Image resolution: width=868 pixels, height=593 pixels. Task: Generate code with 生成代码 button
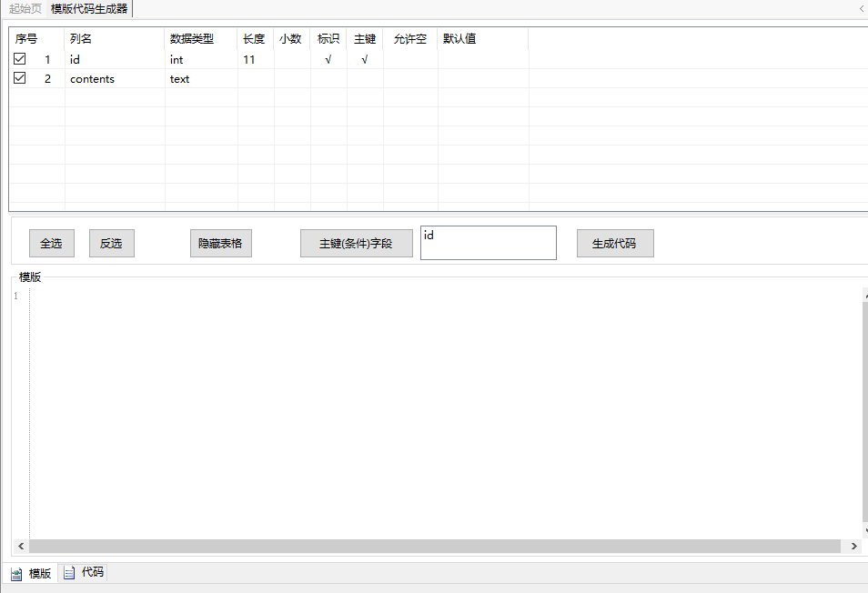tap(614, 244)
